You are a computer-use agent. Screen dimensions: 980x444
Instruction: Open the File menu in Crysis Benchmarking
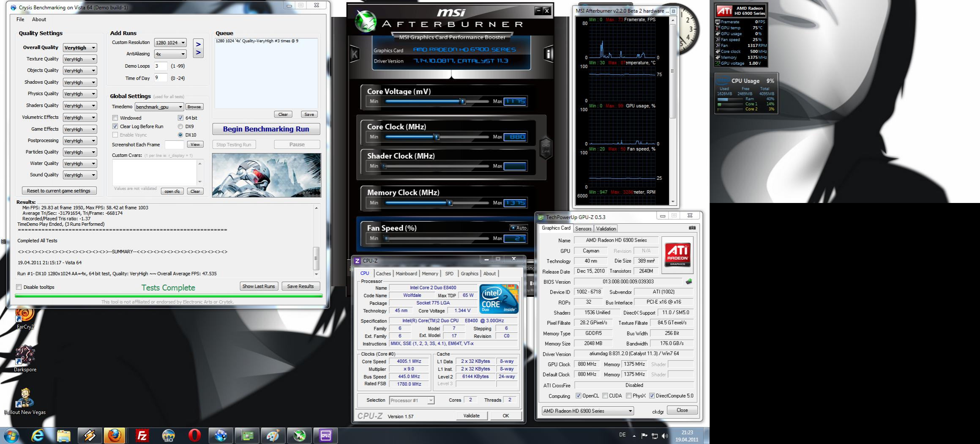click(20, 19)
